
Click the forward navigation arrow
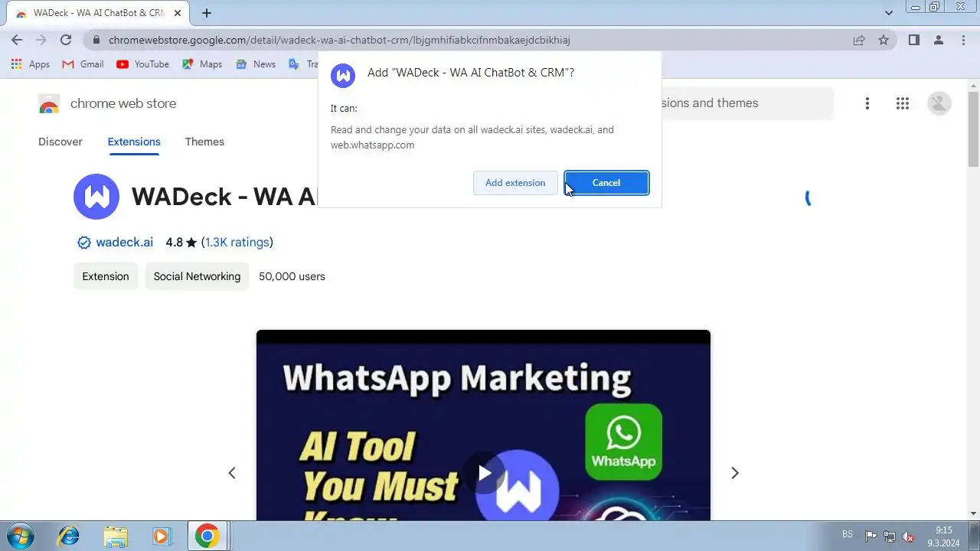coord(41,40)
